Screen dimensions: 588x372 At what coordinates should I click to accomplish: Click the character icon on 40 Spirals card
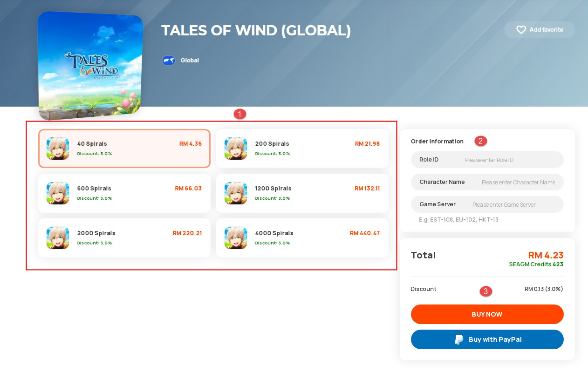click(58, 149)
